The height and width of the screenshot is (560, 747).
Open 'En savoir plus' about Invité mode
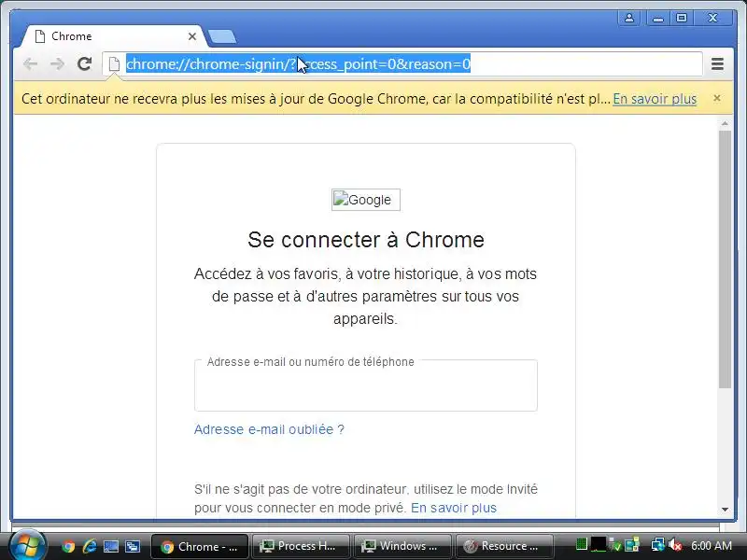(454, 508)
